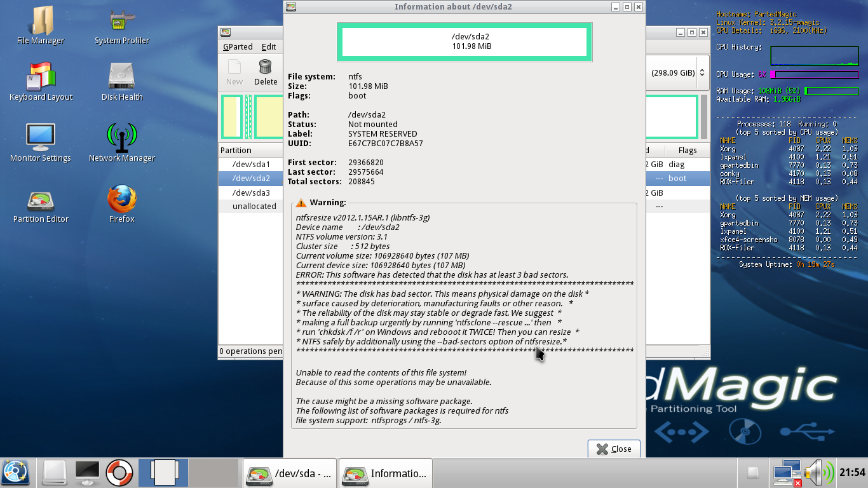Open Monitor Settings desktop icon
This screenshot has height=488, width=868.
tap(41, 143)
